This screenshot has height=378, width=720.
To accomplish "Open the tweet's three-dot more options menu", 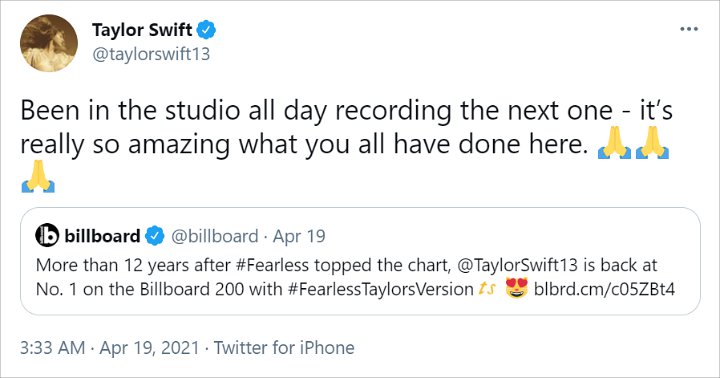I will (689, 29).
